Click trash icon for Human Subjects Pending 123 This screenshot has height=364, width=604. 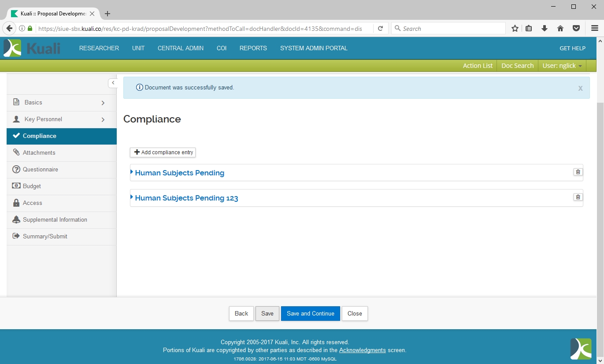tap(578, 197)
